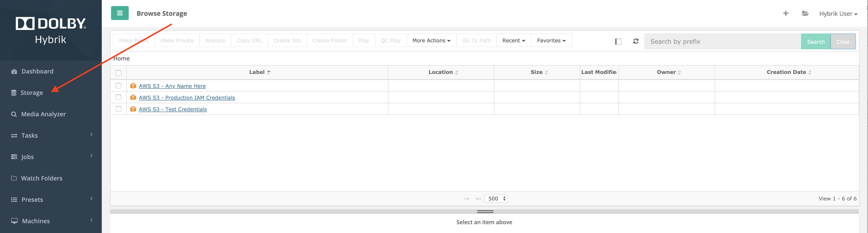The width and height of the screenshot is (868, 233).
Task: Click the plus icon in the header
Action: click(x=786, y=13)
